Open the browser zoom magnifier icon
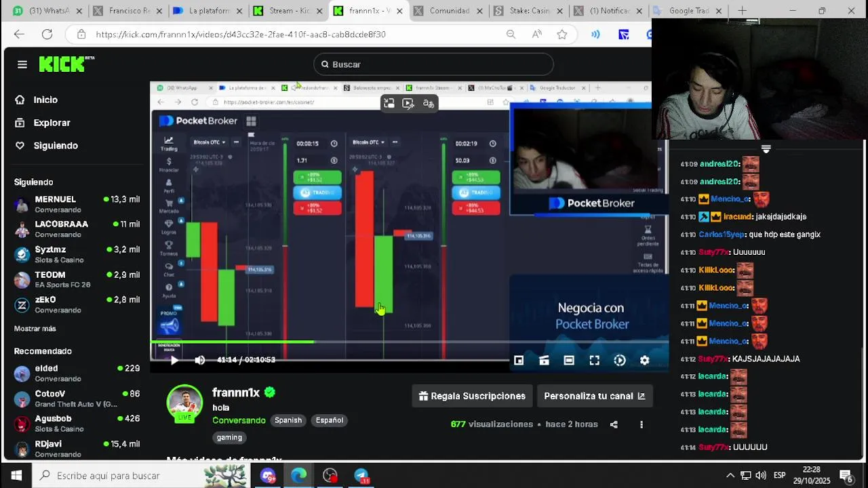Image resolution: width=868 pixels, height=488 pixels. 511,35
